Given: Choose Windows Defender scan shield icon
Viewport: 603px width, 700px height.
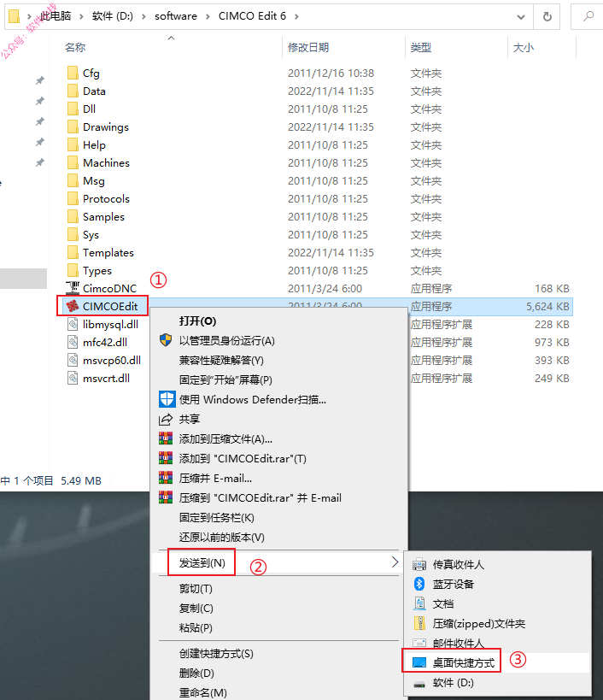Looking at the screenshot, I should point(167,399).
